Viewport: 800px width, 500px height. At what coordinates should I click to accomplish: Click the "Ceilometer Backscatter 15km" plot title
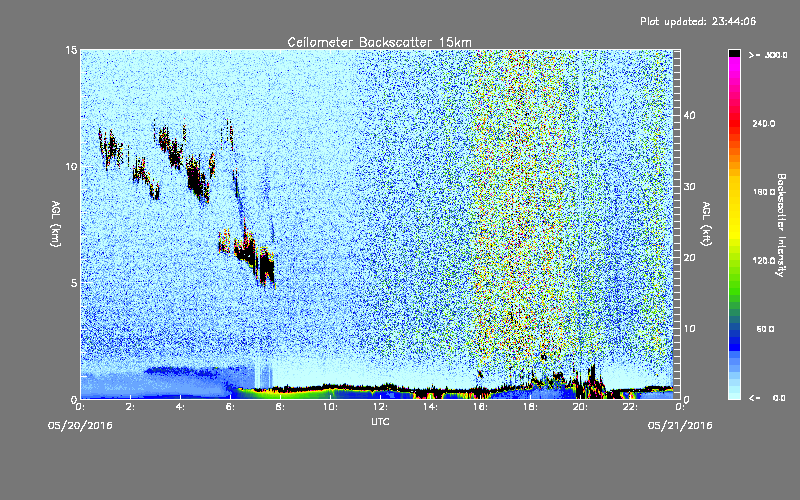click(x=379, y=42)
